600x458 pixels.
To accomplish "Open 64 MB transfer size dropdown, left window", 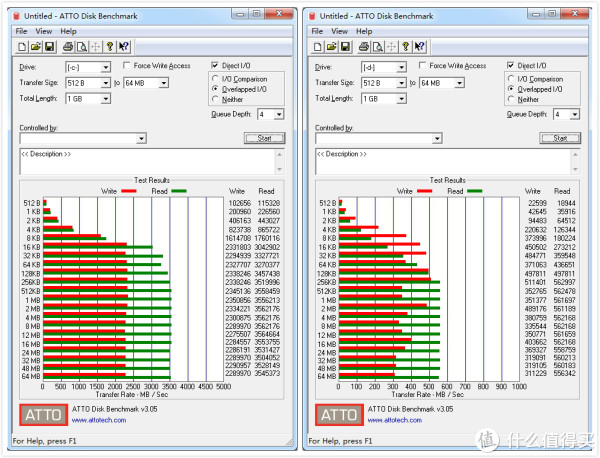I will coord(164,83).
